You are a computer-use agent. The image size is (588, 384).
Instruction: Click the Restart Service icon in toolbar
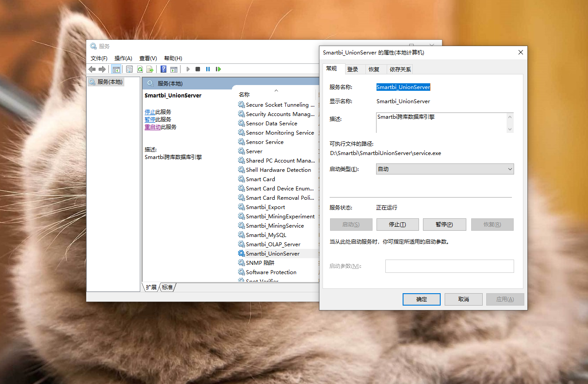tap(218, 69)
